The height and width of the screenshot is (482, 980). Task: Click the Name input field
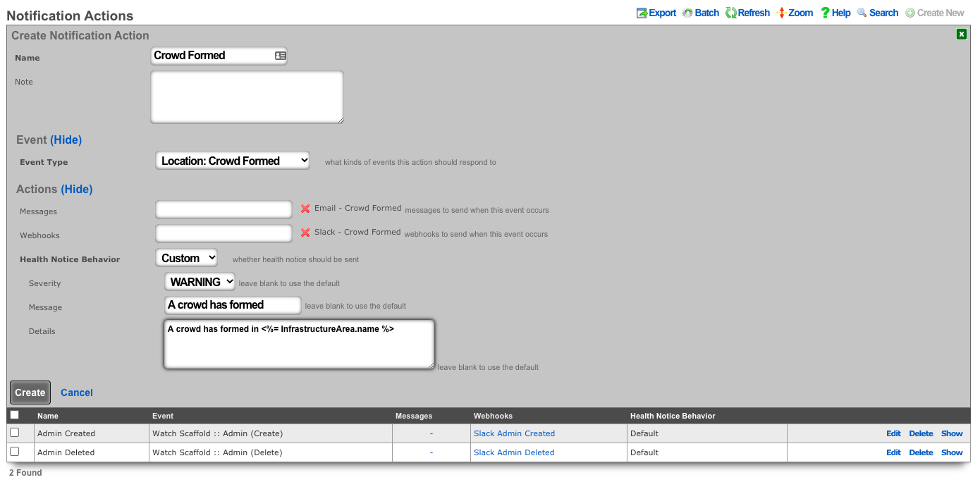click(x=219, y=56)
